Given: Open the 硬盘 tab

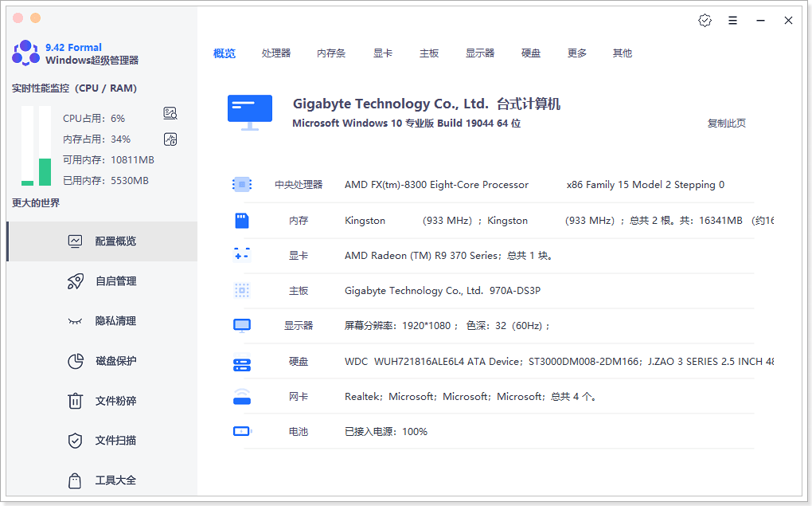Looking at the screenshot, I should pos(531,53).
